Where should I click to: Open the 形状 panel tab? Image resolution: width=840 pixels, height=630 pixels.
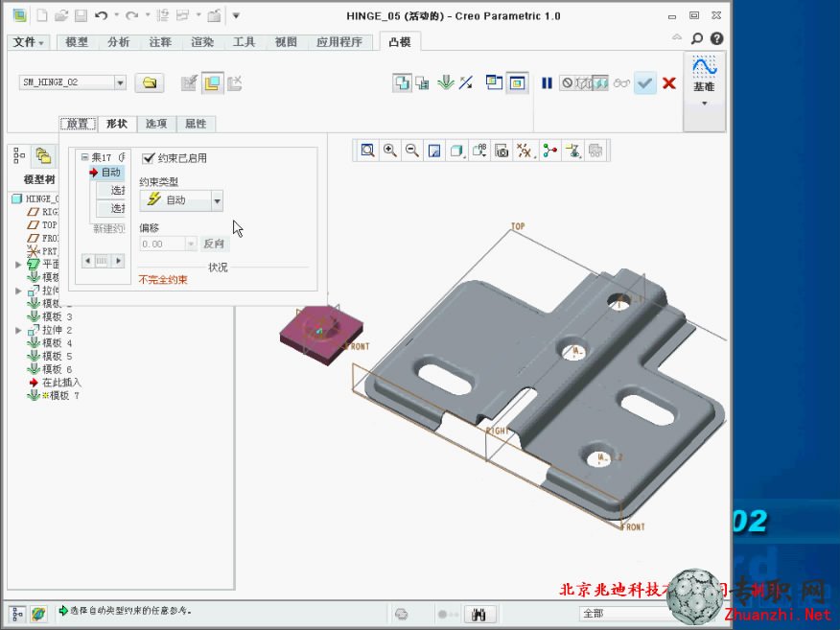[x=117, y=124]
